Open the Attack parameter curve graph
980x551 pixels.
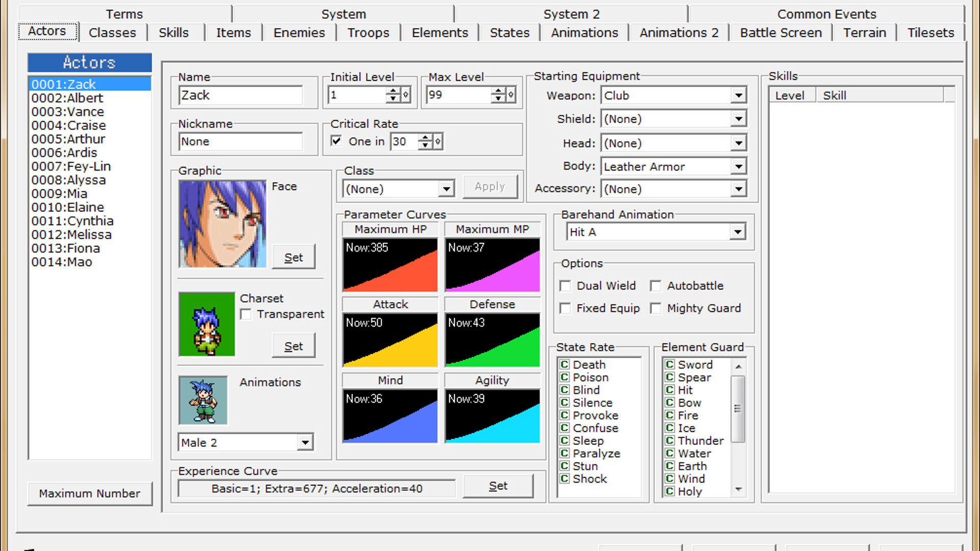point(390,340)
